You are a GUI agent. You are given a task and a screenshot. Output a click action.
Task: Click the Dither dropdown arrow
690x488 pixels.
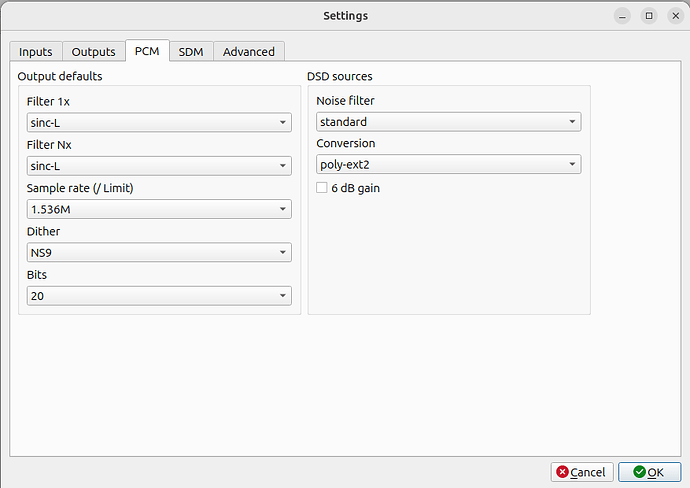(283, 253)
